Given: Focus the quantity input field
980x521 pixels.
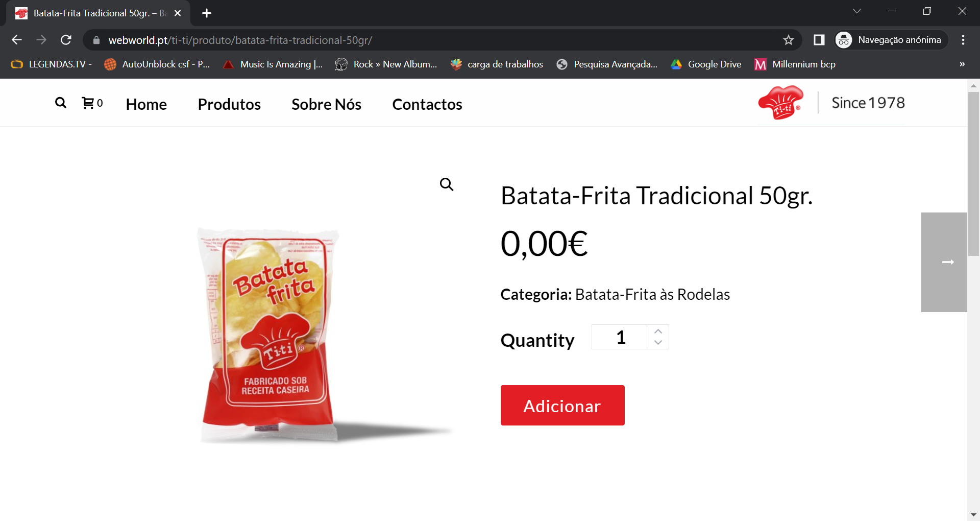Looking at the screenshot, I should click(619, 337).
